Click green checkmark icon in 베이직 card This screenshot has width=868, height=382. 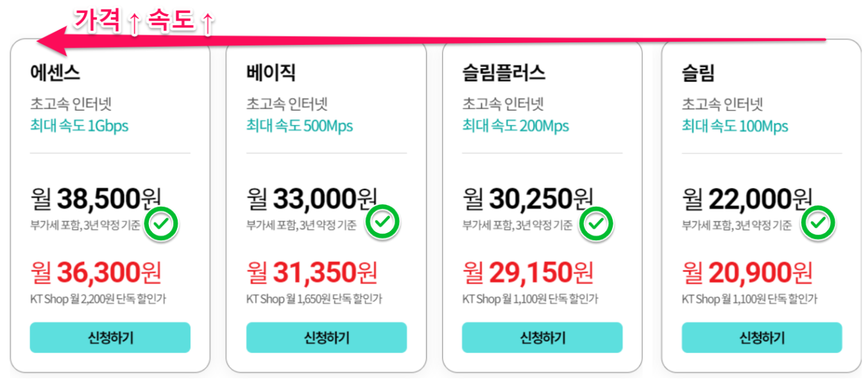(383, 222)
